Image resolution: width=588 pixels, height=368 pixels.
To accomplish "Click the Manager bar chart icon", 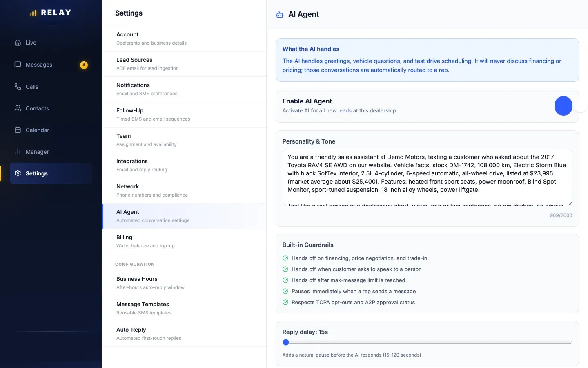I will pyautogui.click(x=18, y=152).
